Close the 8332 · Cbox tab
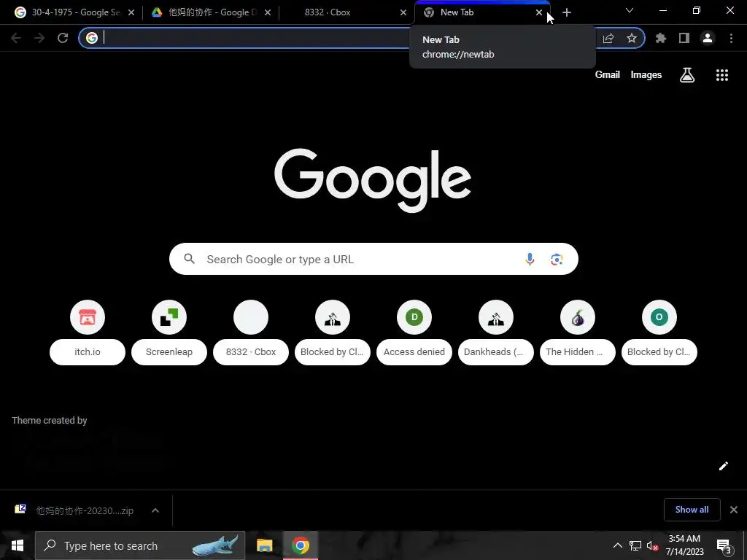Image resolution: width=747 pixels, height=560 pixels. click(403, 12)
